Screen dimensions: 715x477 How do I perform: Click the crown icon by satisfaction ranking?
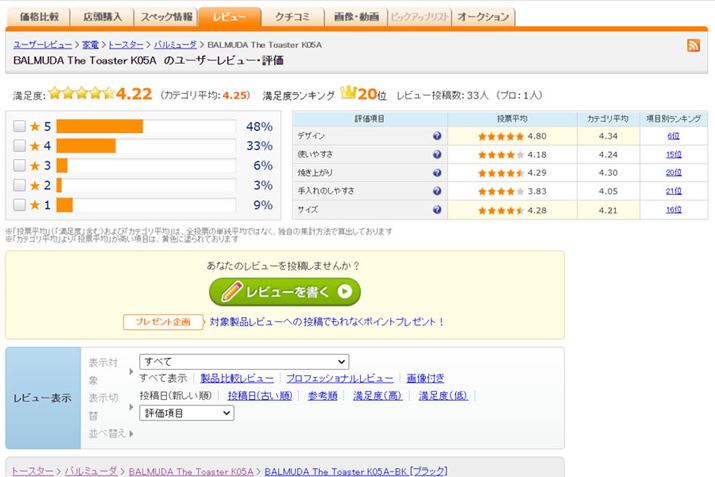348,93
